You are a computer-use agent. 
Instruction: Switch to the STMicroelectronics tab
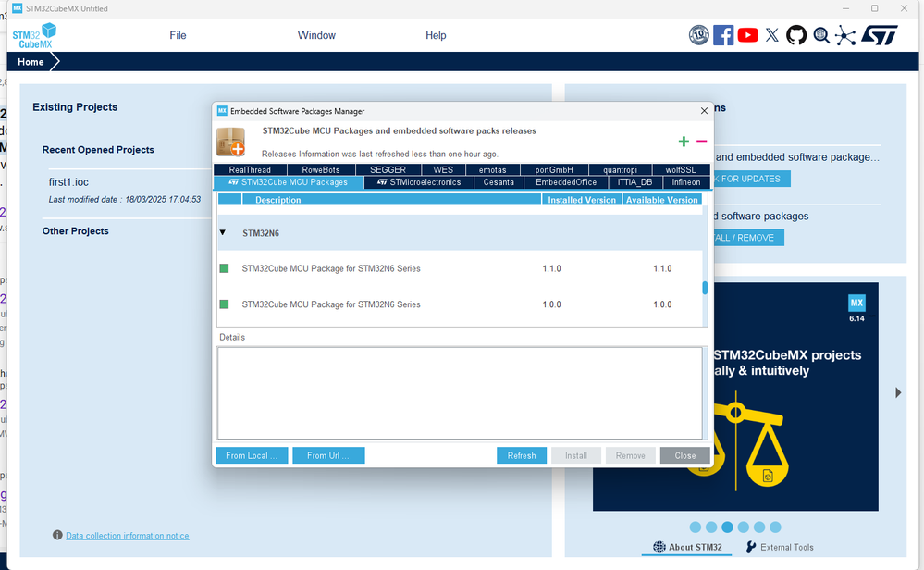tap(419, 182)
